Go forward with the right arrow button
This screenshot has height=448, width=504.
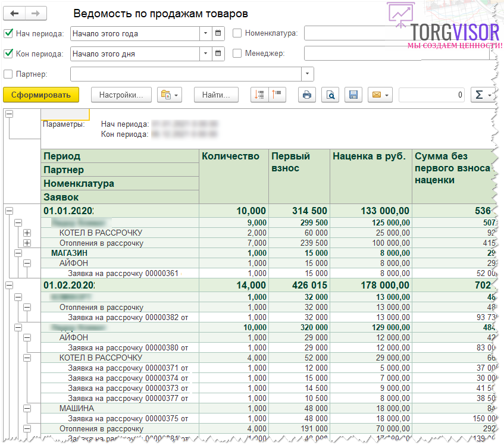pyautogui.click(x=36, y=14)
